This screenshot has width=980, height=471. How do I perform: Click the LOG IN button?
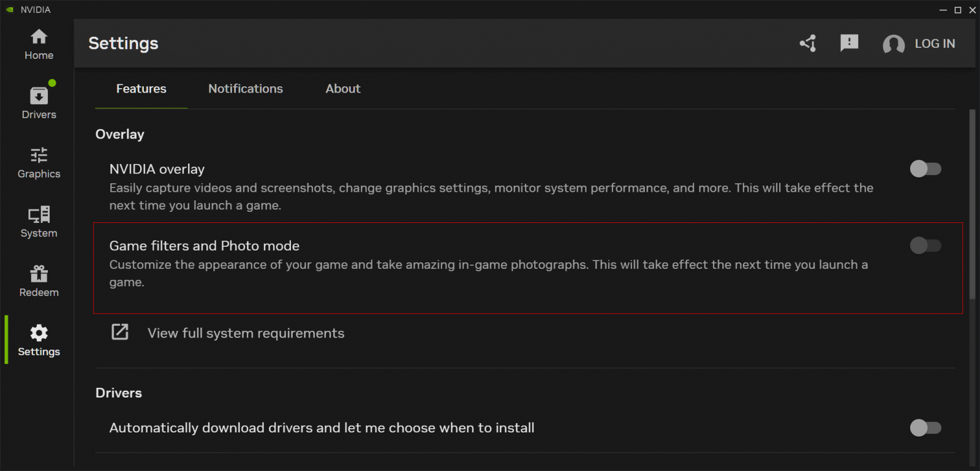click(x=935, y=43)
